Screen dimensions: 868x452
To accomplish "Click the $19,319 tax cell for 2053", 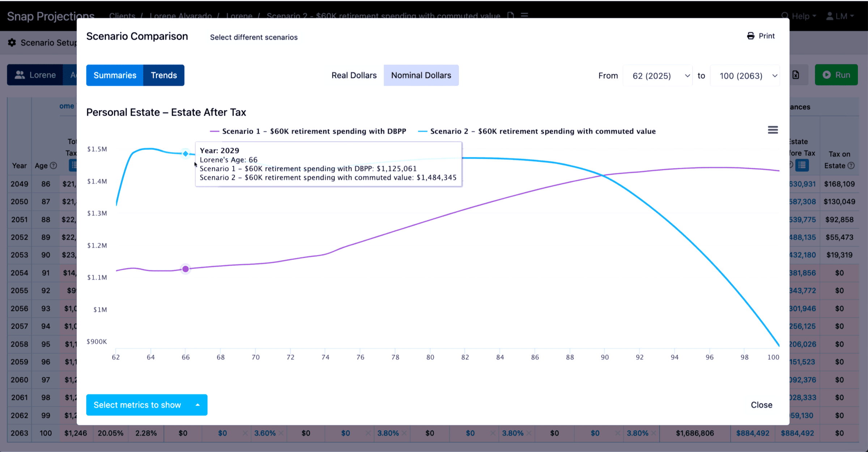I will point(839,255).
